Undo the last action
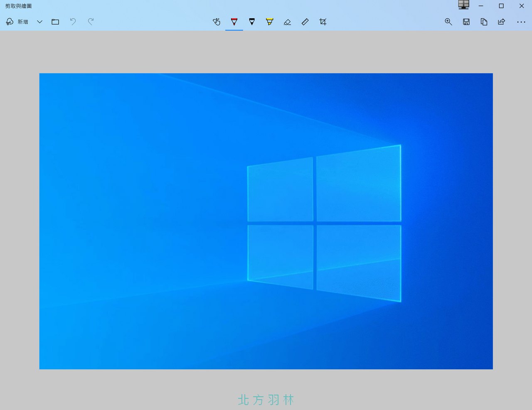Screen dimensions: 532x410 (x=73, y=22)
